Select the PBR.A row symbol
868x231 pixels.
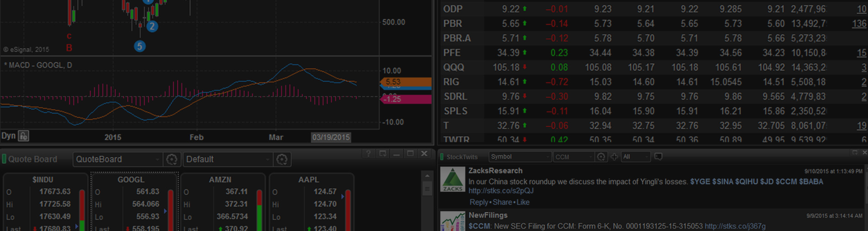pyautogui.click(x=457, y=38)
